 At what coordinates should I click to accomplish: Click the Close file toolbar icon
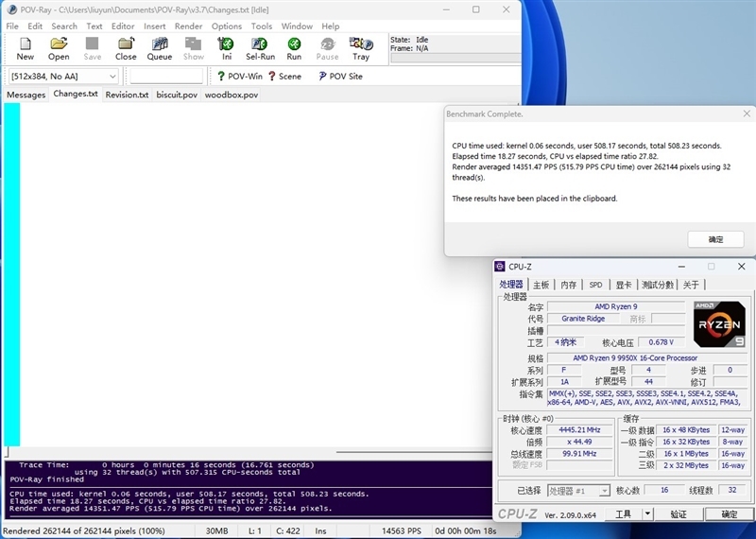[x=126, y=48]
